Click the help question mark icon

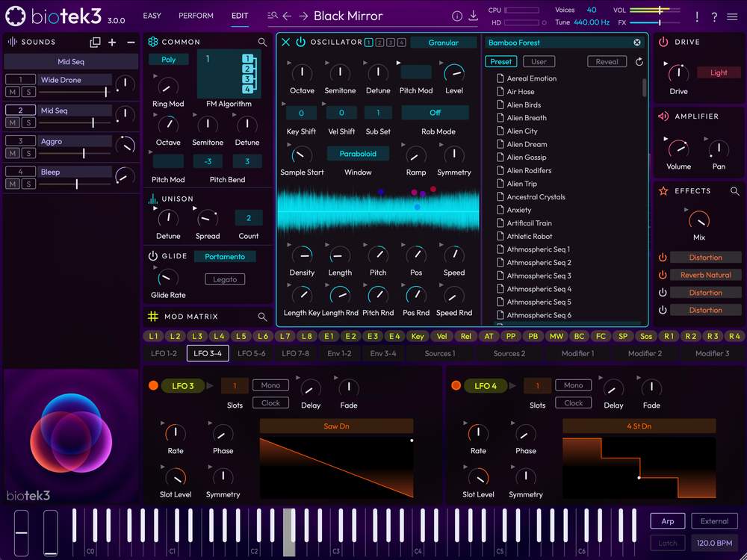[714, 16]
